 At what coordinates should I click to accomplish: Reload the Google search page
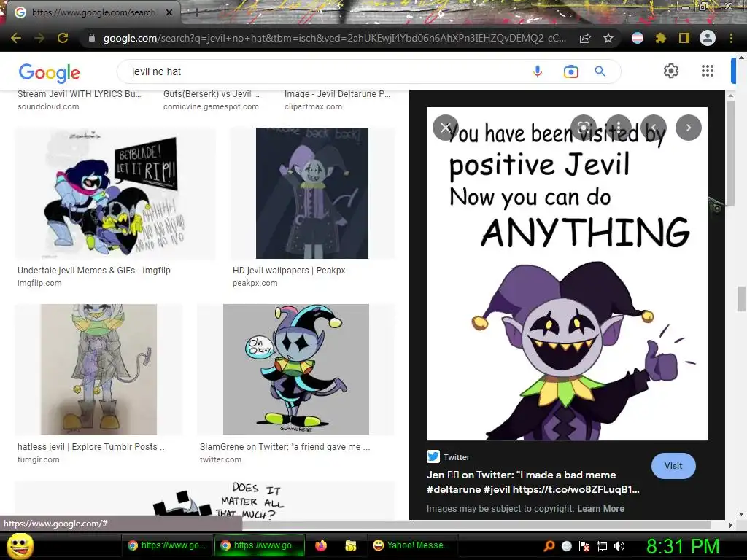pos(63,38)
